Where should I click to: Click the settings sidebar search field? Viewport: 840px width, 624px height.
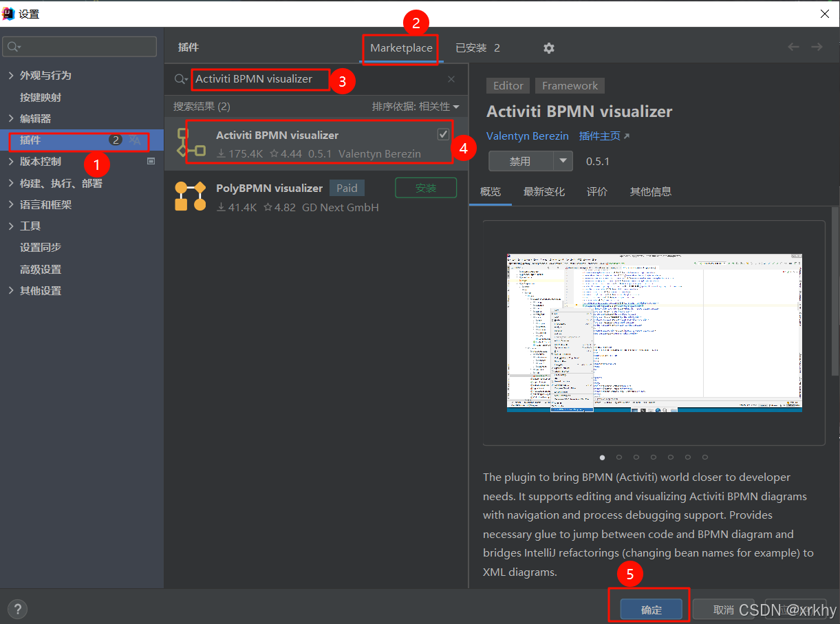coord(80,47)
